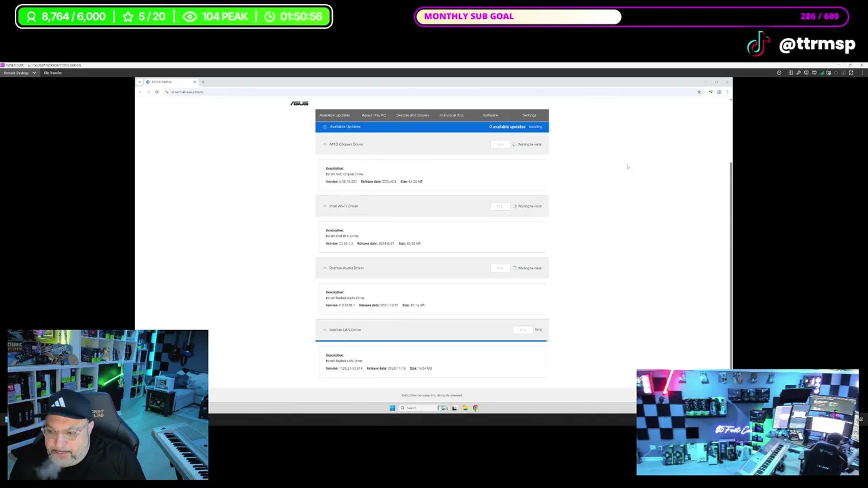This screenshot has height=488, width=868.
Task: Click the Windows Start button
Action: point(392,408)
